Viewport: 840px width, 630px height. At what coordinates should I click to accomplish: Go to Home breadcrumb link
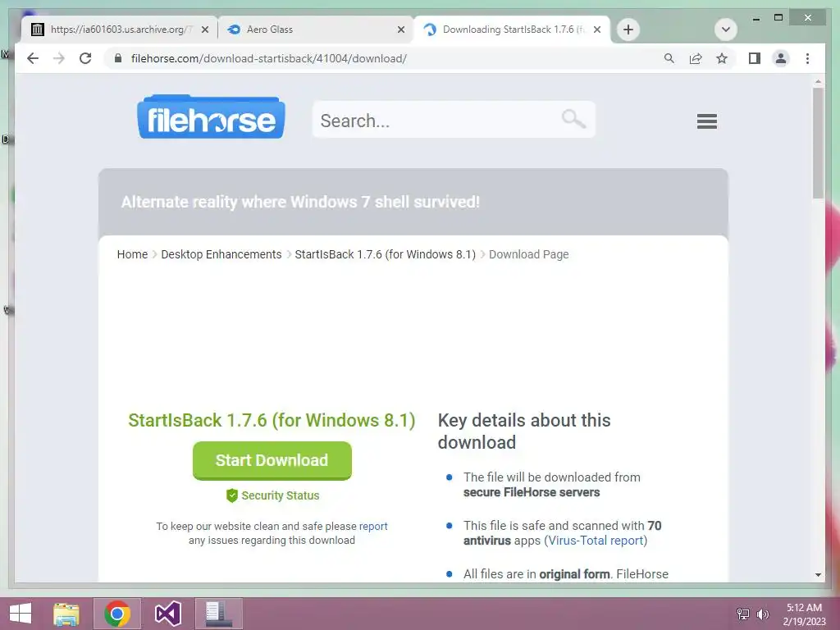pos(132,254)
